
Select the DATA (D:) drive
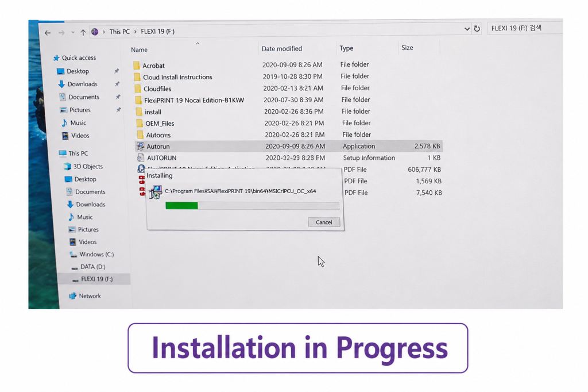pos(88,267)
